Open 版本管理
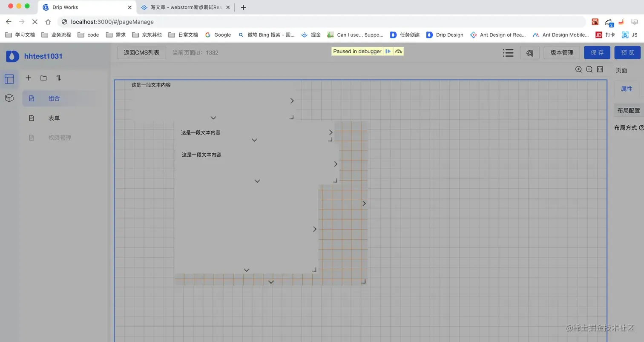 (562, 53)
